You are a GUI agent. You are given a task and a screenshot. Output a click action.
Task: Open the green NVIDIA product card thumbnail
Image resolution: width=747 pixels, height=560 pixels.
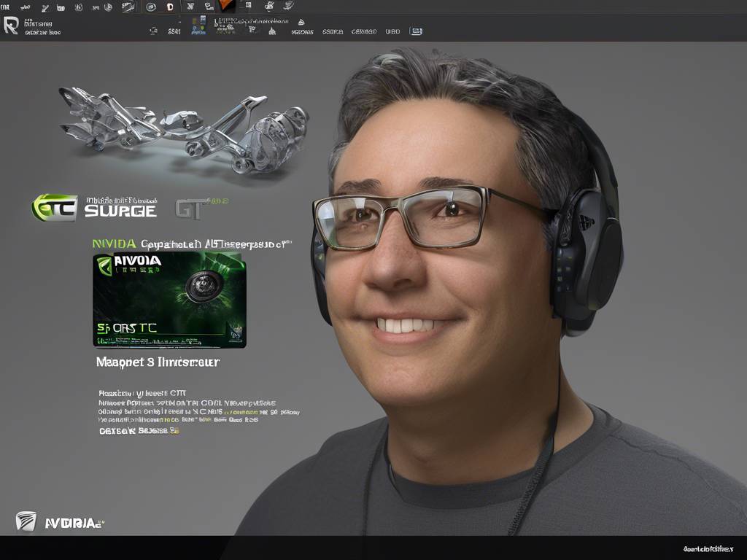click(169, 300)
